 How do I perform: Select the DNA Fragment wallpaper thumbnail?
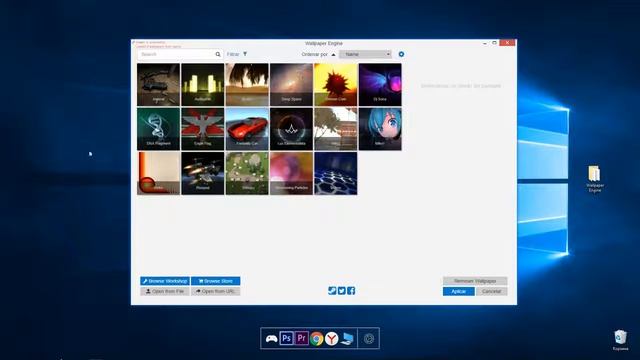[x=158, y=129]
